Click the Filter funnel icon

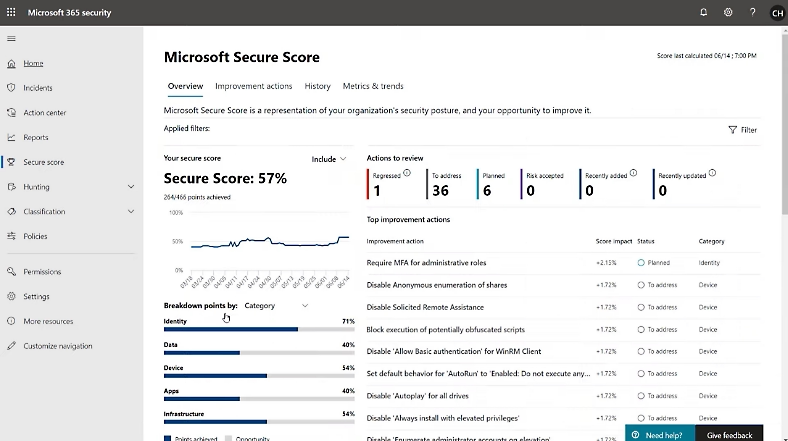point(732,130)
